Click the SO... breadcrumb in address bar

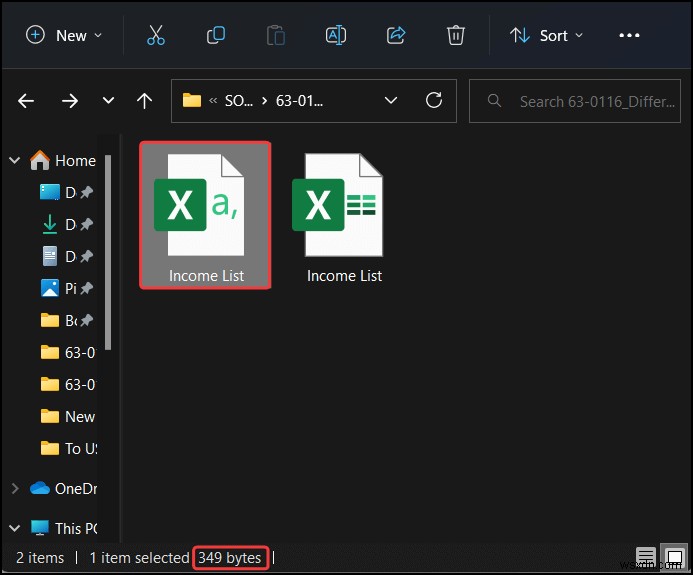tap(239, 101)
